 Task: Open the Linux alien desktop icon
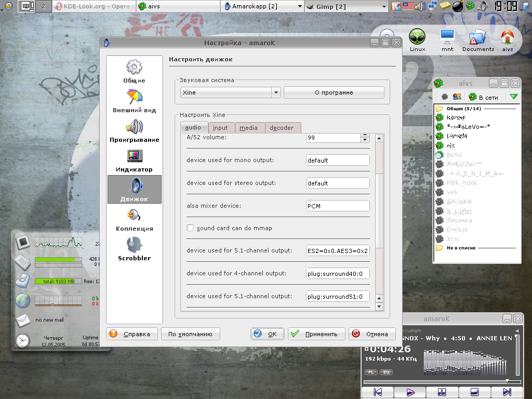[417, 40]
